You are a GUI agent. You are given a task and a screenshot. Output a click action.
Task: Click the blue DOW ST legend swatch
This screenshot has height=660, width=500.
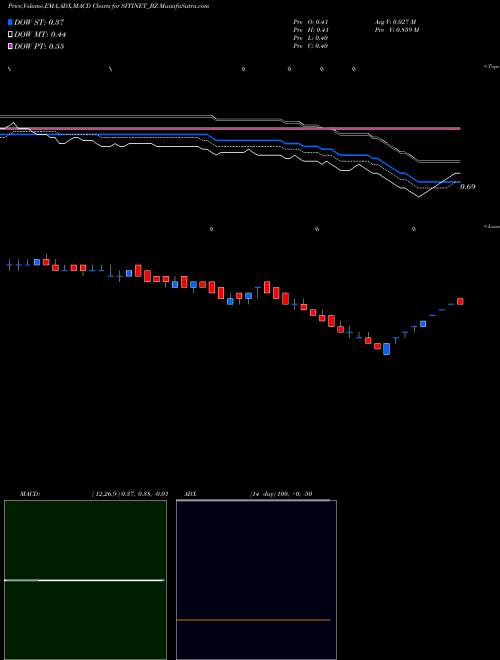pos(10,22)
